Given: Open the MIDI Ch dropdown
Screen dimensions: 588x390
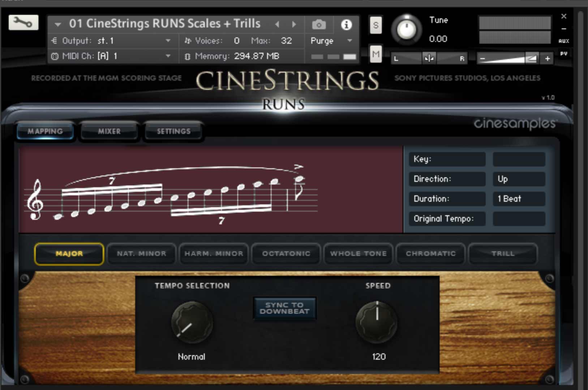Looking at the screenshot, I should [167, 56].
